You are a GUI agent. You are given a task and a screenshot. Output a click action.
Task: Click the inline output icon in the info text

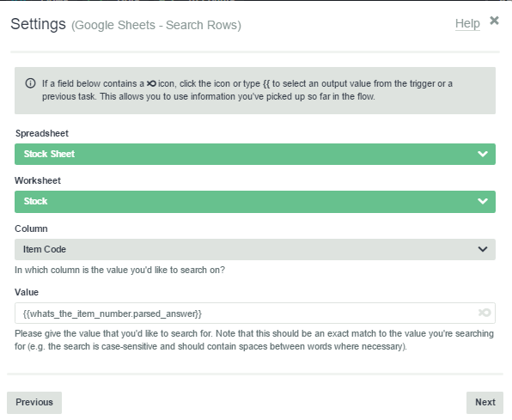pyautogui.click(x=151, y=83)
